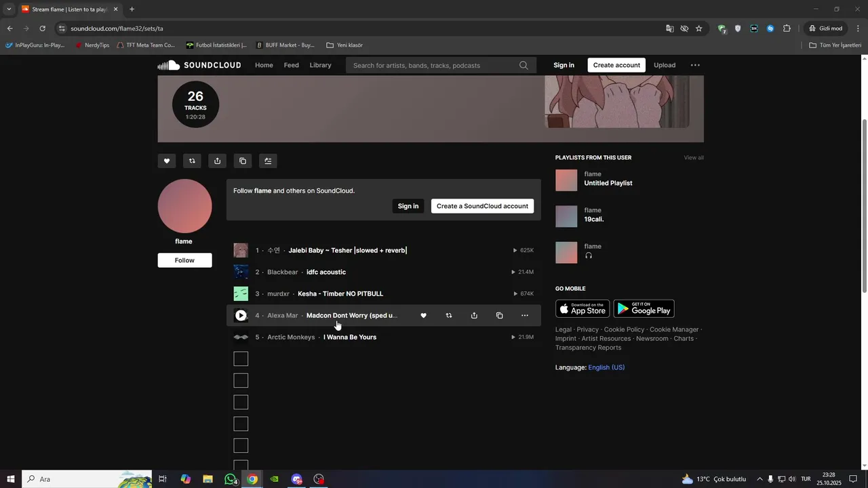Open WhatsApp from the taskbar
The height and width of the screenshot is (488, 868).
tap(231, 479)
